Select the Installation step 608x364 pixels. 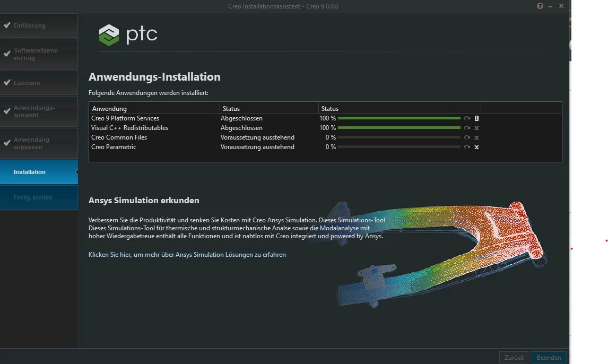click(x=39, y=172)
